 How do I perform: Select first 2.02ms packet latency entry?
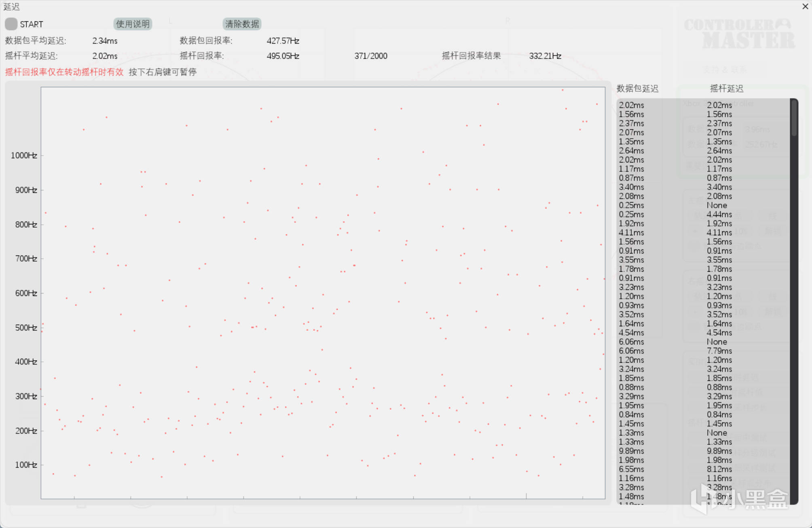coord(631,105)
